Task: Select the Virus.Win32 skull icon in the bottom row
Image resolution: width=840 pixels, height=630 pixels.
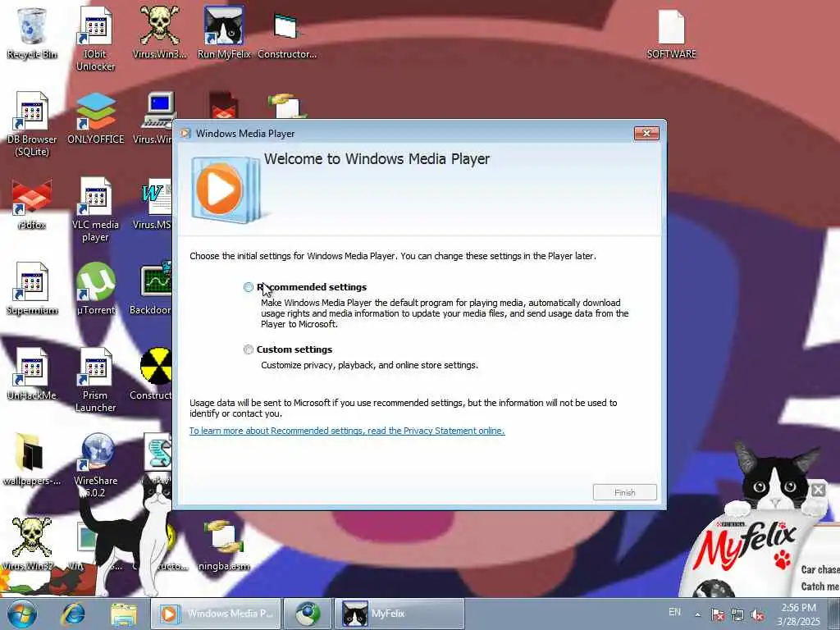Action: coord(32,544)
